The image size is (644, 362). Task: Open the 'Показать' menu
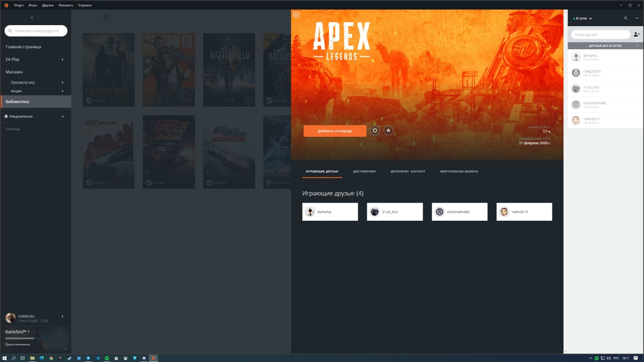point(65,5)
